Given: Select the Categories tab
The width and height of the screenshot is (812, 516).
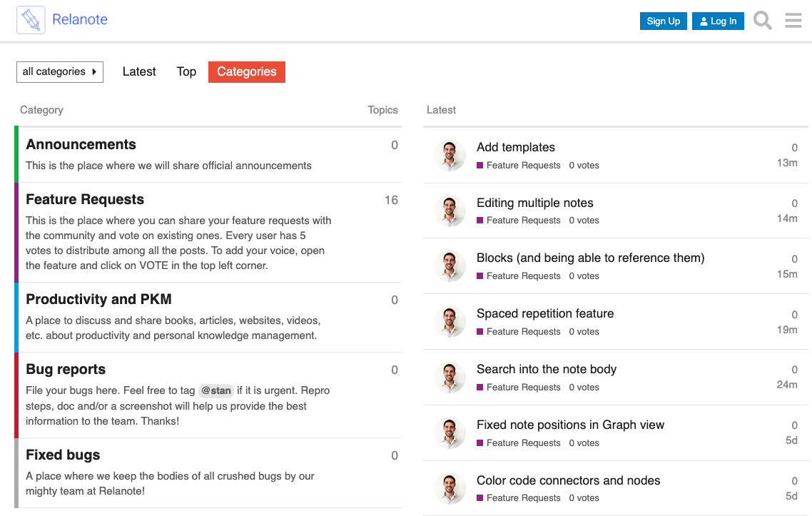Looking at the screenshot, I should pyautogui.click(x=246, y=72).
